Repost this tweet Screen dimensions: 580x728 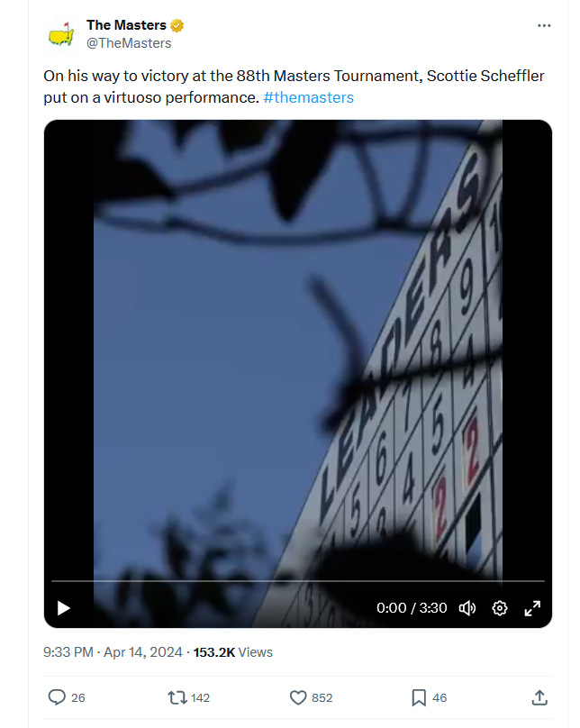[x=177, y=697]
